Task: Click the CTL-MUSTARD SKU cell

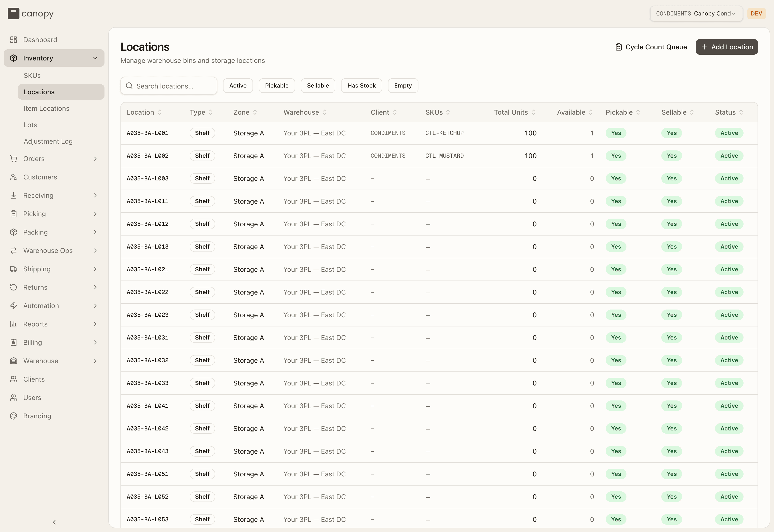Action: point(444,156)
